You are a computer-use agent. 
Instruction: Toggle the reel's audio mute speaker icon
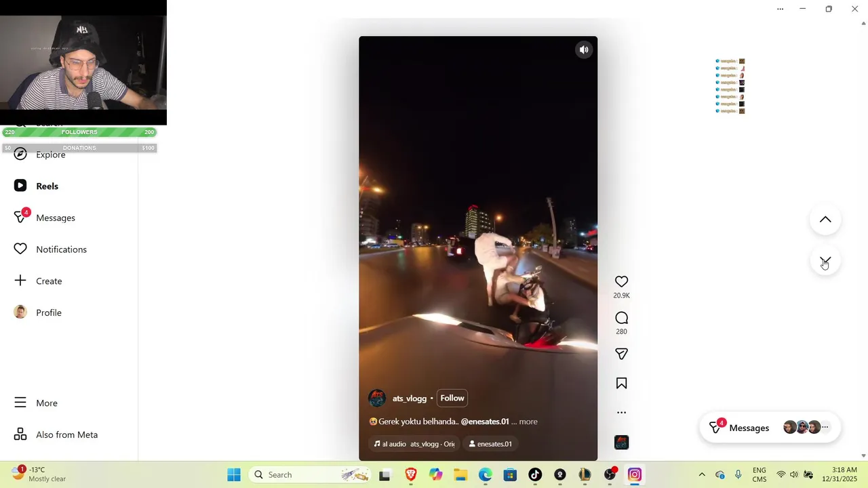click(x=584, y=49)
